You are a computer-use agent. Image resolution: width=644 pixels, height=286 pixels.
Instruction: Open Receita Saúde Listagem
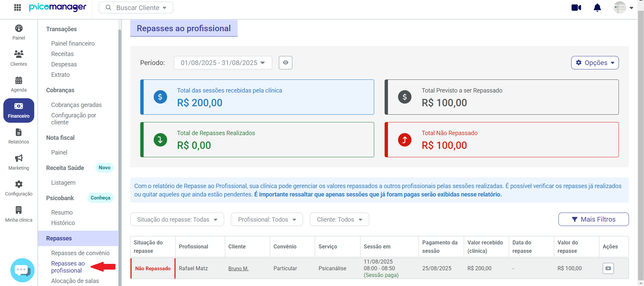[63, 183]
